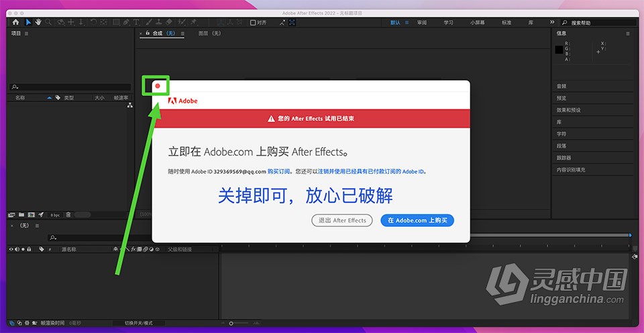Toggle the composition viewer lock icon
The image size is (644, 333).
148,33
